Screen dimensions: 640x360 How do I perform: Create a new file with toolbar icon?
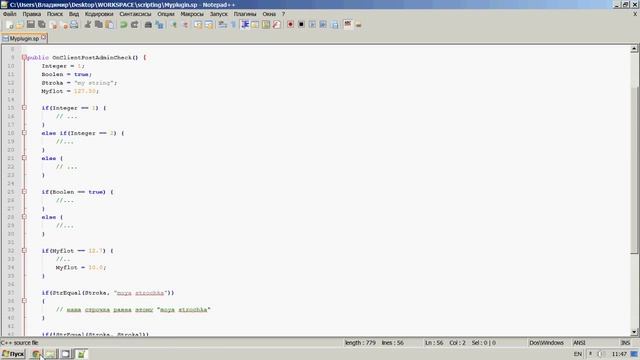click(x=9, y=24)
